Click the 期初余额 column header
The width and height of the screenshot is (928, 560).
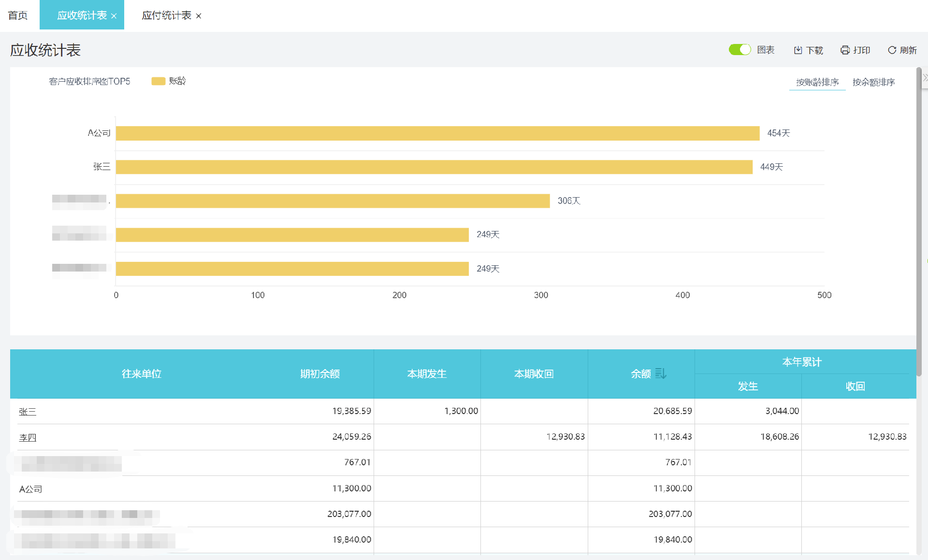320,373
